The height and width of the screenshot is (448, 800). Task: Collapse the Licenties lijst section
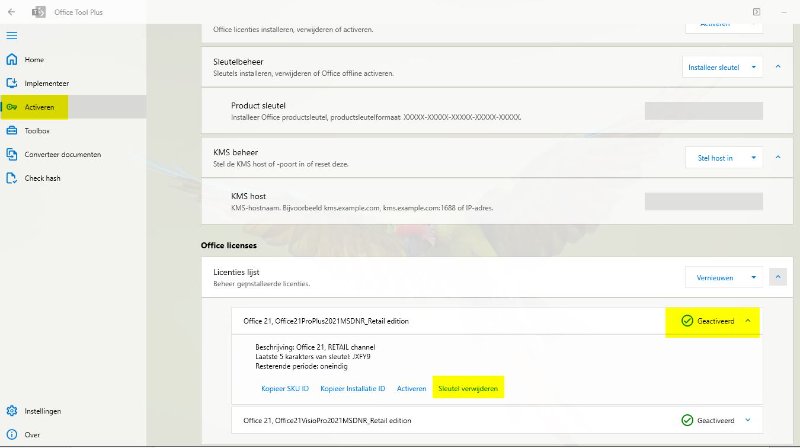[778, 277]
